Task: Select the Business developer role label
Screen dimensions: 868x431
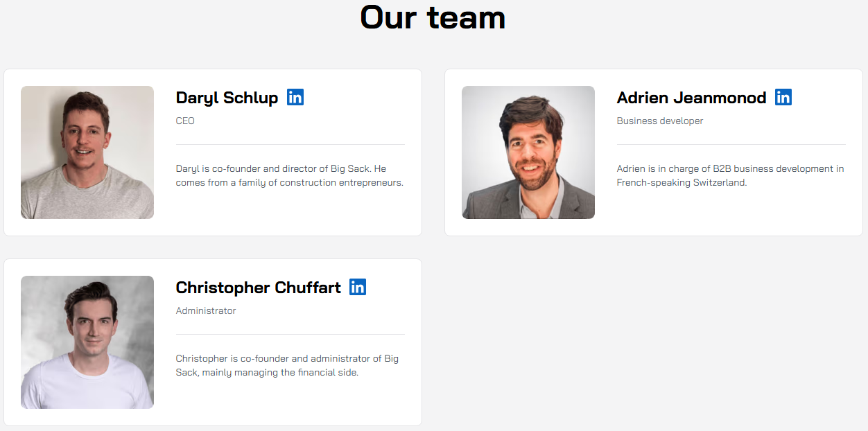Action: point(659,121)
